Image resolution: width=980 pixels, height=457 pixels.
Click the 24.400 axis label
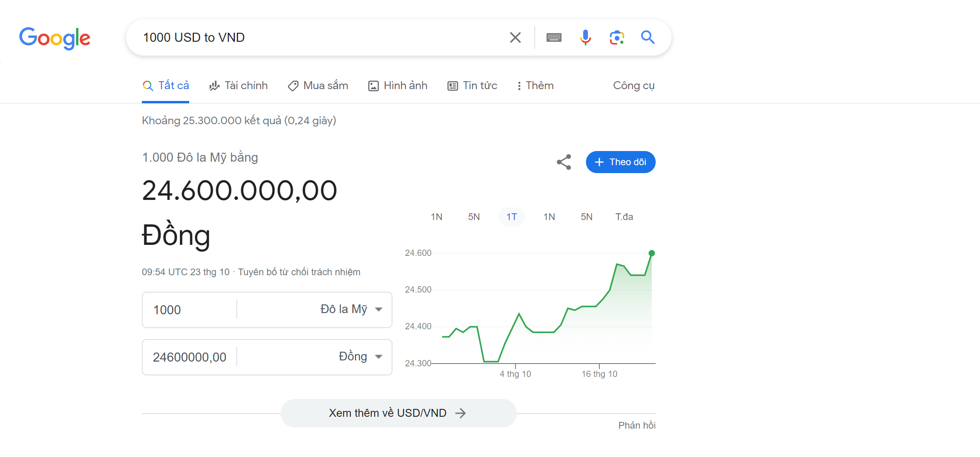[x=418, y=326]
